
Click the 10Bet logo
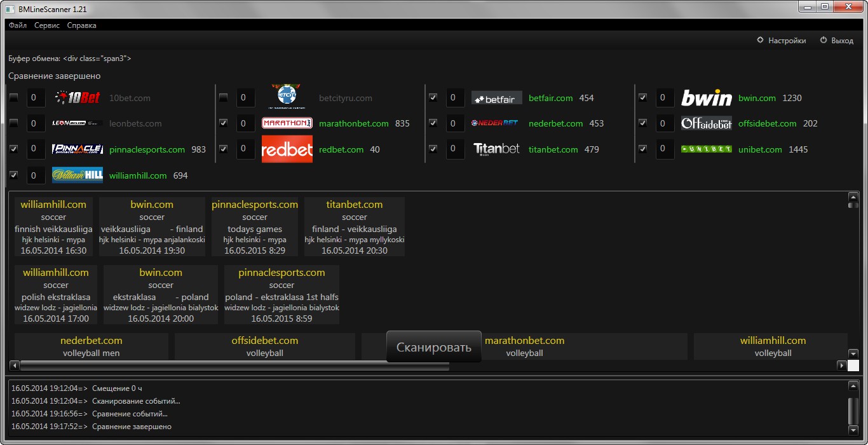(78, 98)
